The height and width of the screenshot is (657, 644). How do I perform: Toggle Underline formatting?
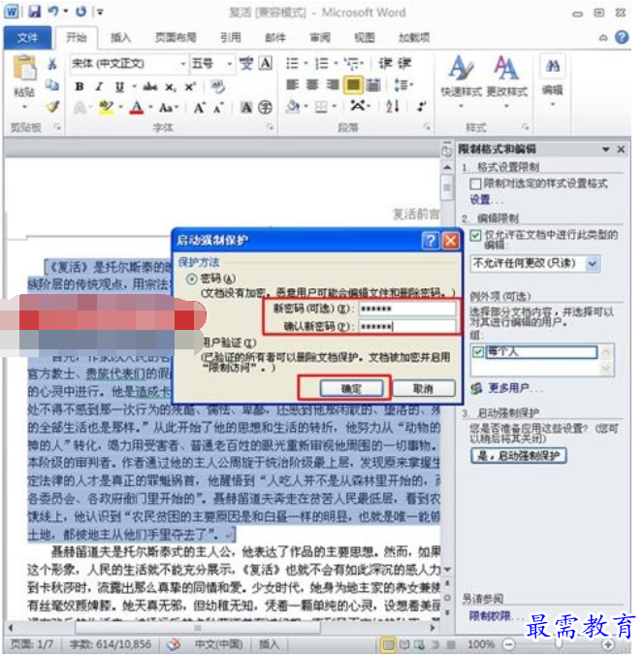[119, 86]
